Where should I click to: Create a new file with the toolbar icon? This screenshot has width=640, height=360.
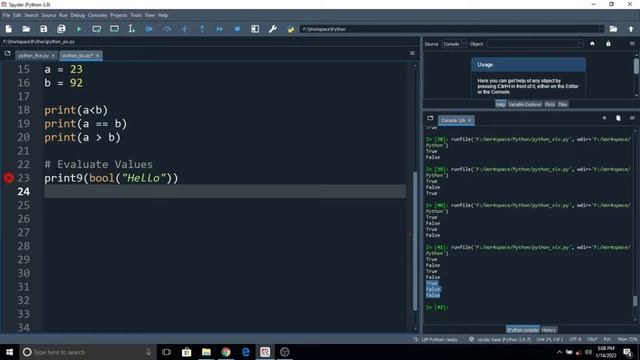point(9,29)
